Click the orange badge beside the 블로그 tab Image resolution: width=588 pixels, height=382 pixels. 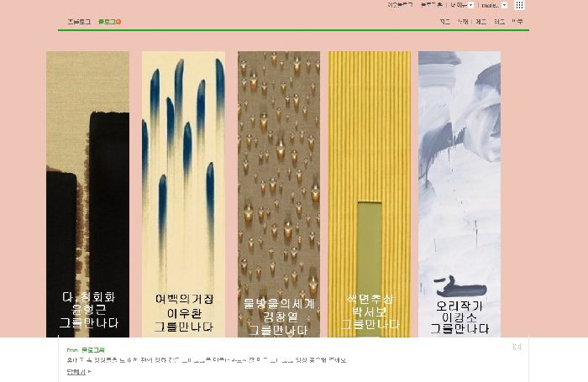(119, 22)
